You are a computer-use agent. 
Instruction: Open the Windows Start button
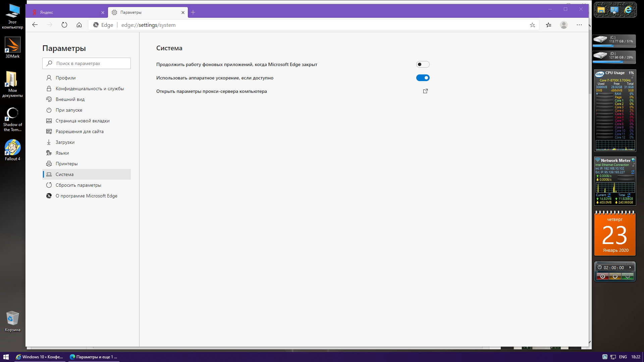coord(6,357)
